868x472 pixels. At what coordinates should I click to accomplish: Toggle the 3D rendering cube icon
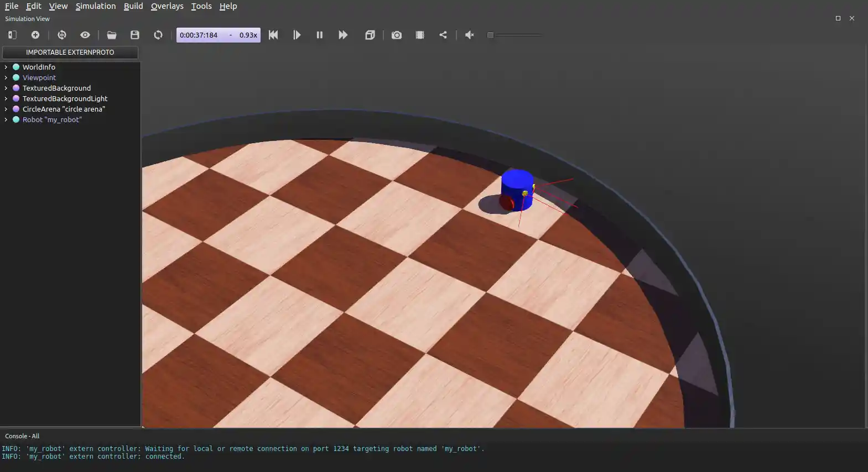coord(370,35)
